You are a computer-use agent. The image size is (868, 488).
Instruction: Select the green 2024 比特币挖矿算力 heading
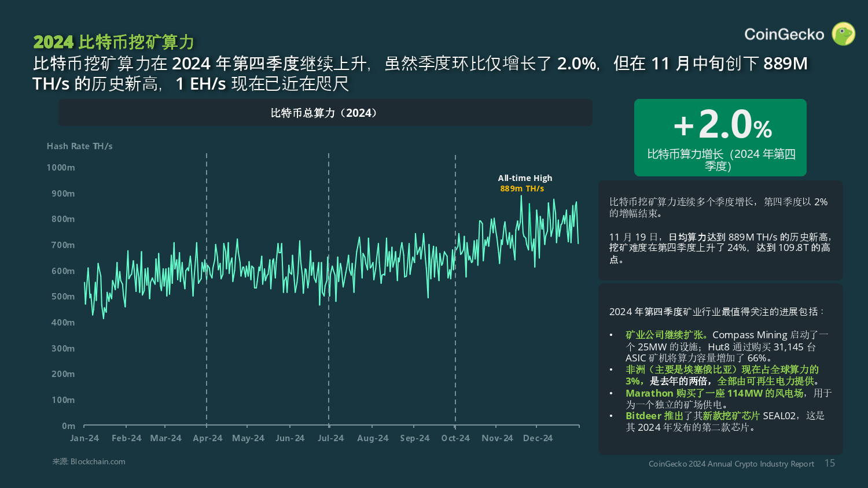(x=113, y=42)
